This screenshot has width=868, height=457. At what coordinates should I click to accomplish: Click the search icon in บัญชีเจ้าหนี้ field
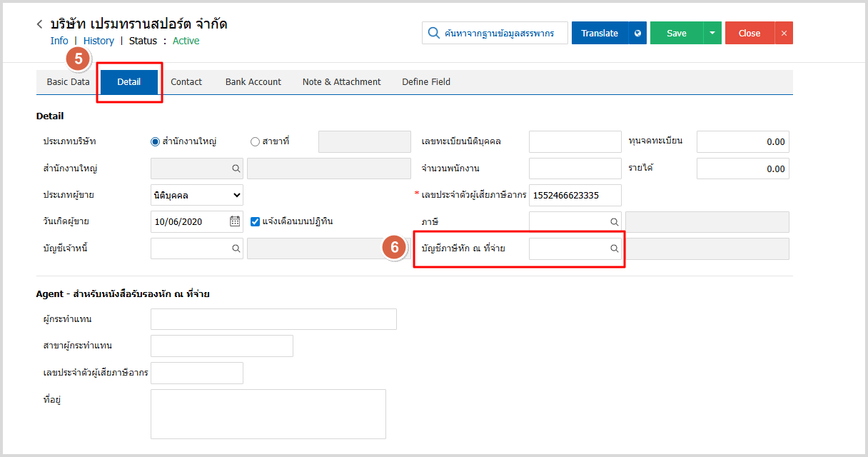[x=236, y=248]
